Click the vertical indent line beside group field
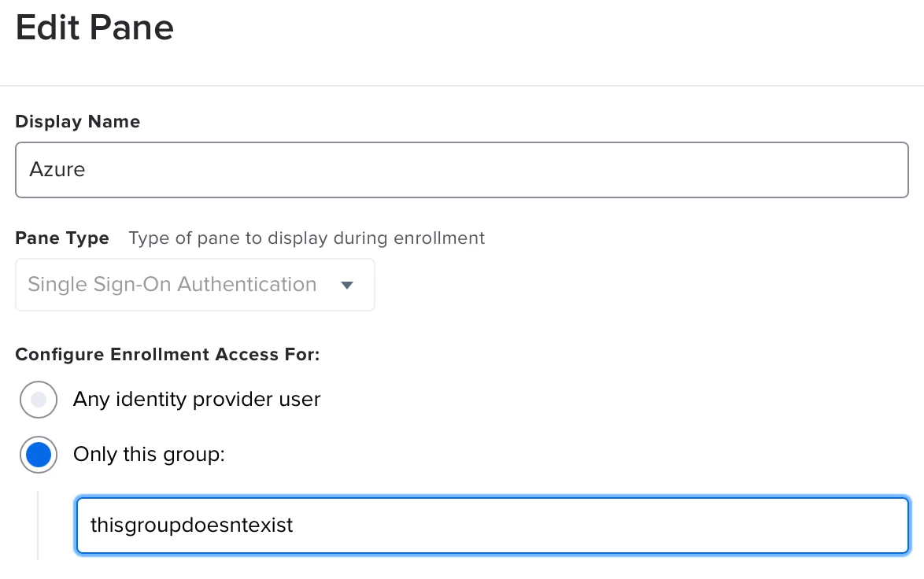The image size is (924, 579). pos(38,525)
